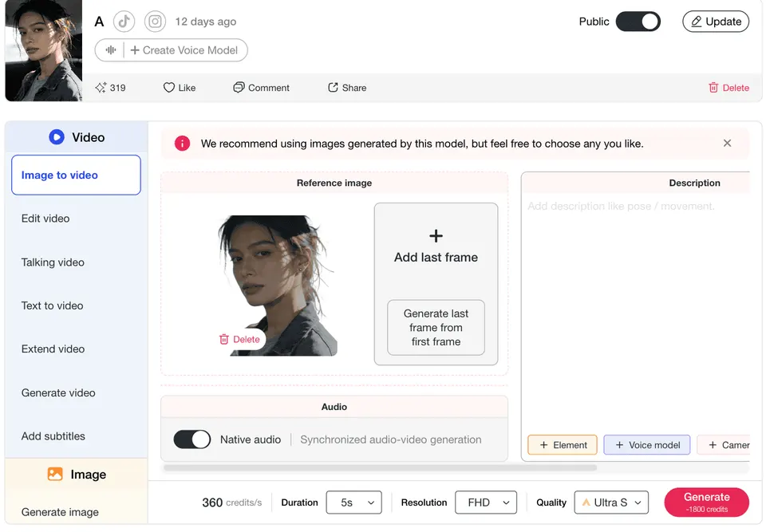Open the Resolution FHD dropdown
766x532 pixels.
(x=486, y=502)
